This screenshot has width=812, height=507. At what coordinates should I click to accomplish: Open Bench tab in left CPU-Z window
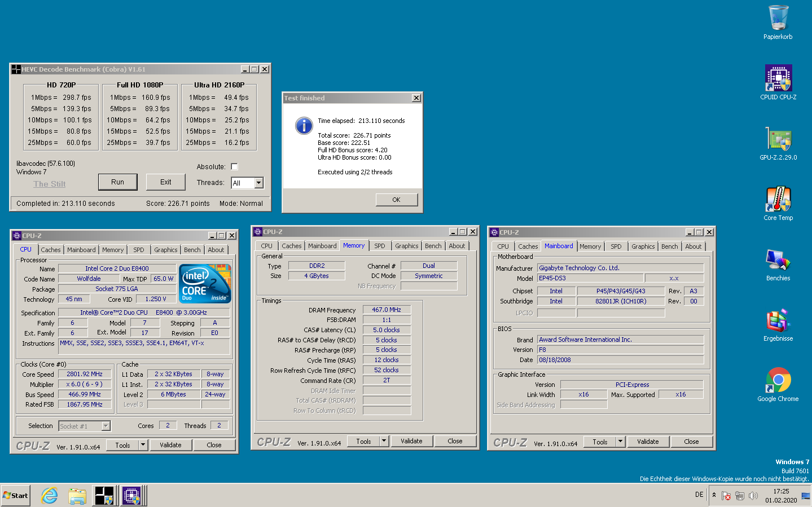[x=192, y=250]
